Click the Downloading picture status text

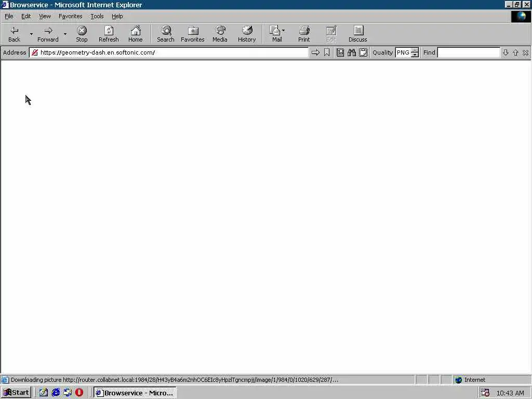point(175,380)
